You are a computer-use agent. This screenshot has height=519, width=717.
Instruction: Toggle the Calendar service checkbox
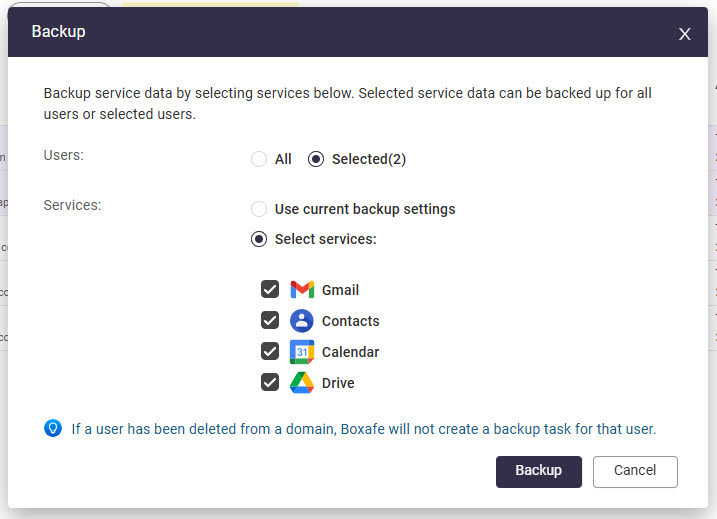270,352
